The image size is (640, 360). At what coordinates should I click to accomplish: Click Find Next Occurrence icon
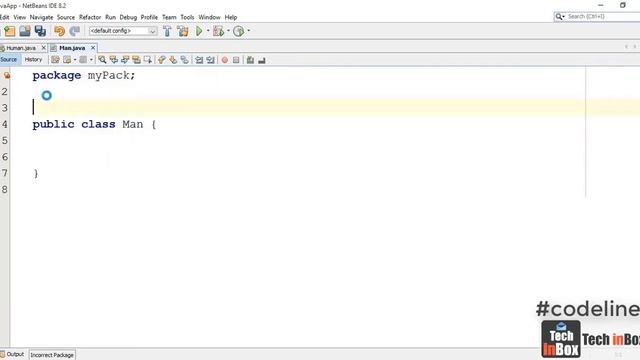125,60
